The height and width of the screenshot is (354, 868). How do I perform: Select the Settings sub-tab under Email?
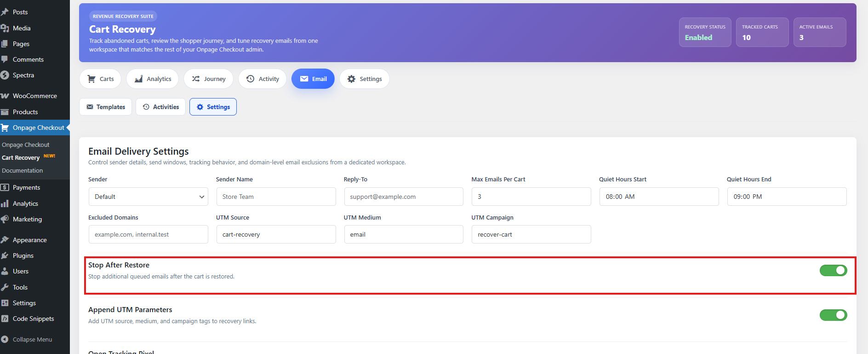213,107
